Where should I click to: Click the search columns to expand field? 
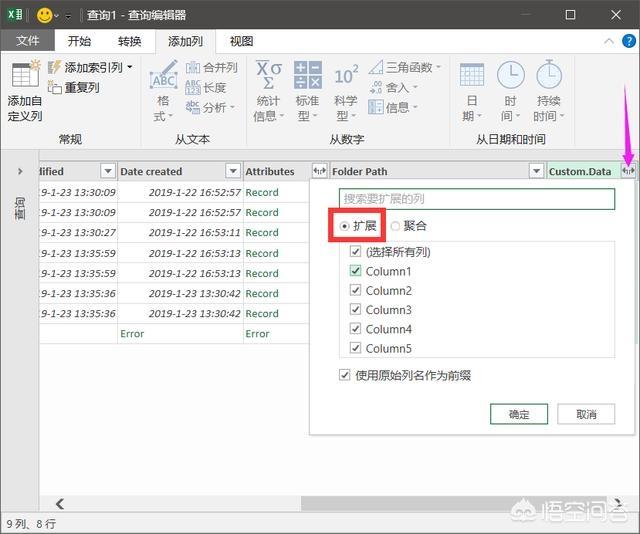coord(477,199)
